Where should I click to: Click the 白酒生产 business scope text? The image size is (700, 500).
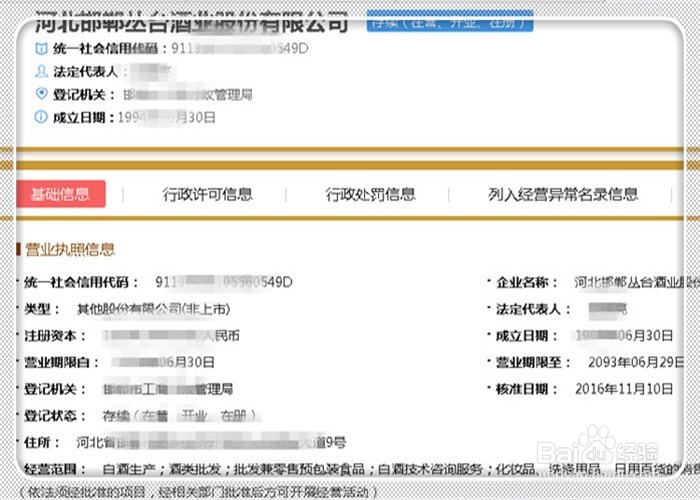(129, 469)
